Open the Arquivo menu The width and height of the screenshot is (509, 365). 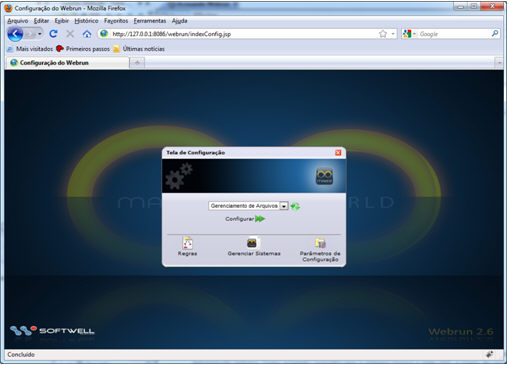point(18,21)
